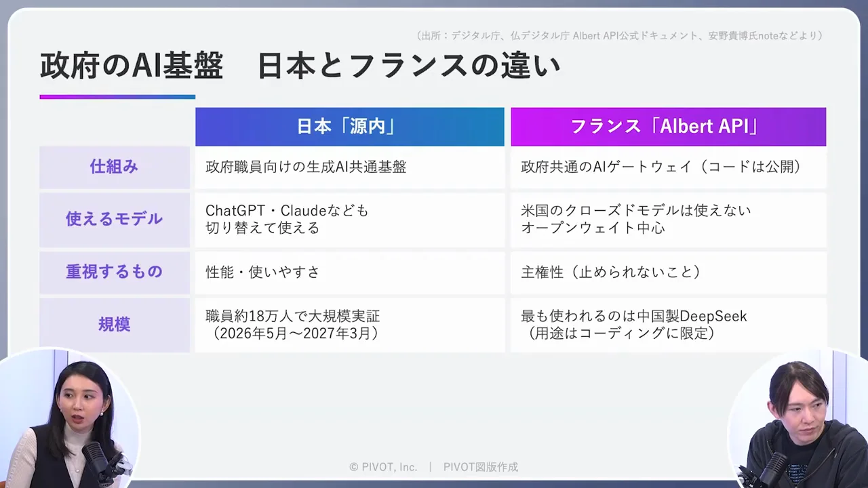Click the 日本「源内」 column header
This screenshot has height=488, width=868.
click(350, 127)
